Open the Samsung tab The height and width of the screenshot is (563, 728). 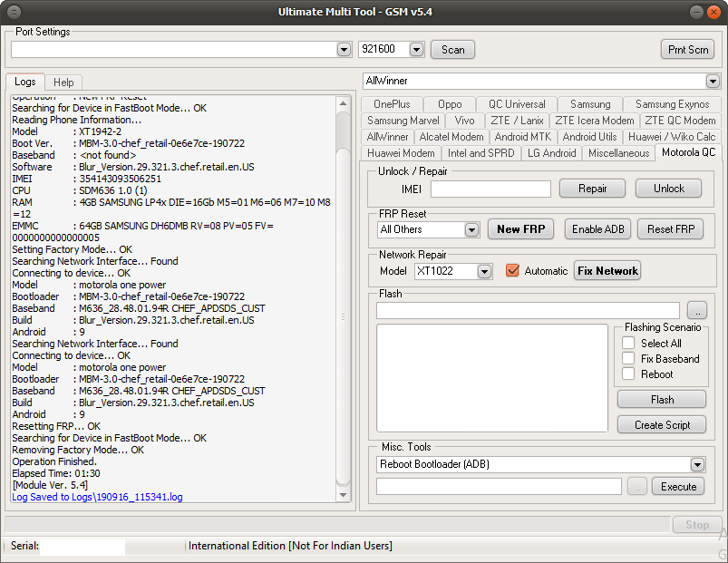coord(590,104)
